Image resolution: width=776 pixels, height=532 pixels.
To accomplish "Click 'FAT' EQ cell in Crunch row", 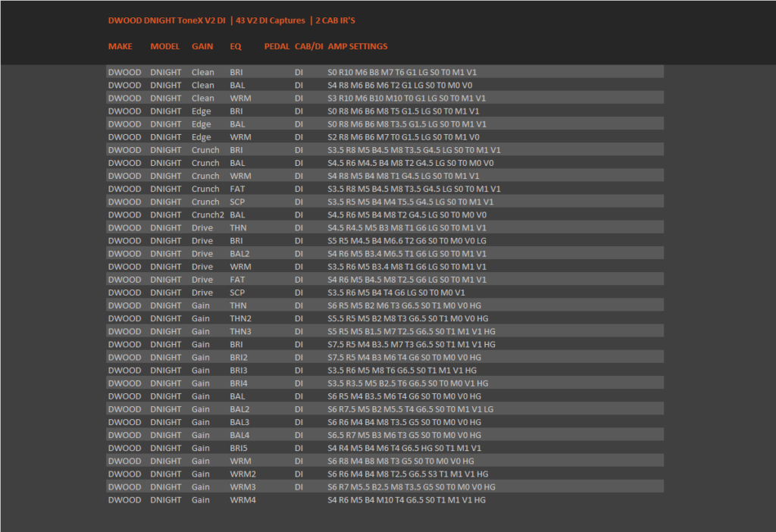I will [237, 189].
